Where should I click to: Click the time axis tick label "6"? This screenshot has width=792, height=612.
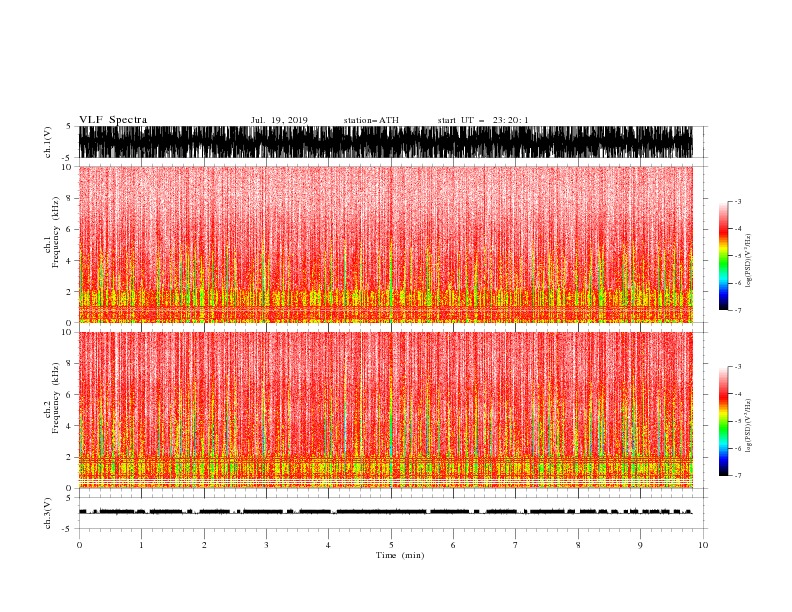click(453, 545)
